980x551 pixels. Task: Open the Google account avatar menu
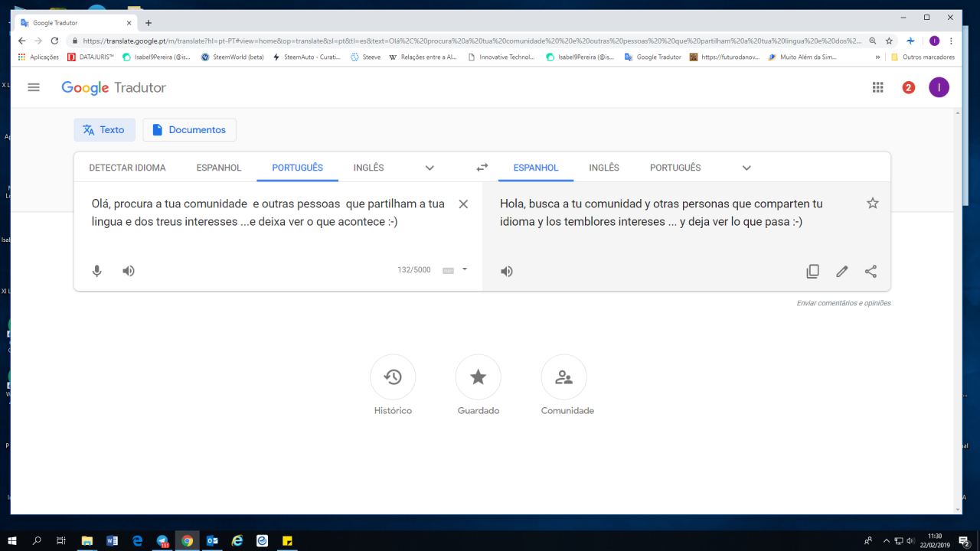pyautogui.click(x=939, y=87)
